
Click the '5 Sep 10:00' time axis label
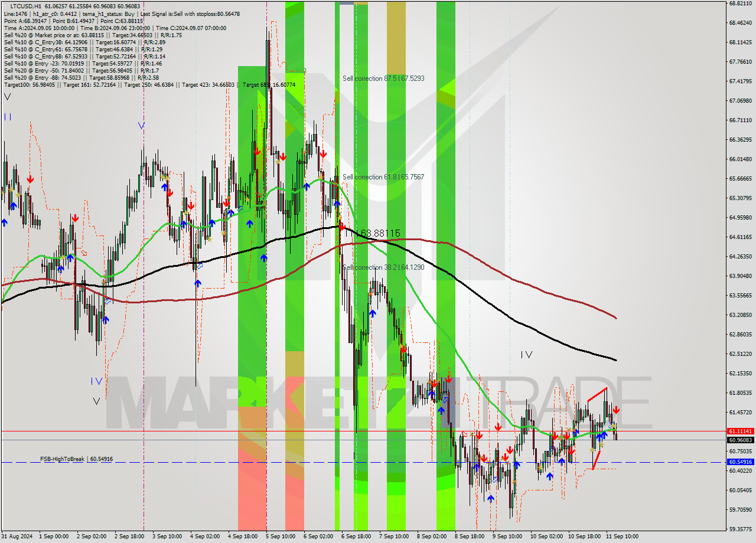281,537
